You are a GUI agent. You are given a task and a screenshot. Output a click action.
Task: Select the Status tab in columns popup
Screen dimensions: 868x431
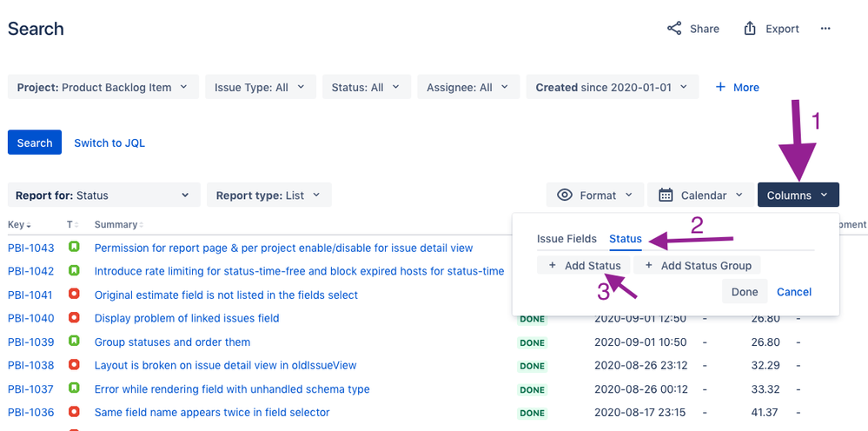point(626,239)
